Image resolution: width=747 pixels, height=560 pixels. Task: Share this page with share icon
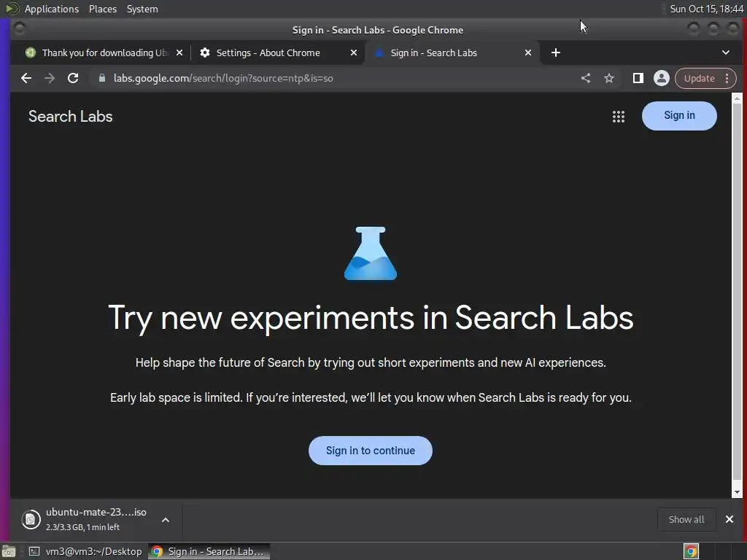[x=586, y=78]
